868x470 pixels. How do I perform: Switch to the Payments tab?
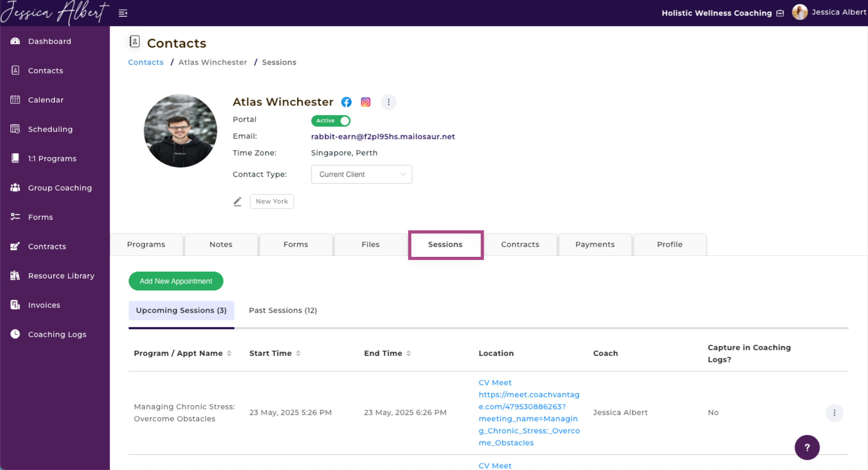click(x=595, y=244)
